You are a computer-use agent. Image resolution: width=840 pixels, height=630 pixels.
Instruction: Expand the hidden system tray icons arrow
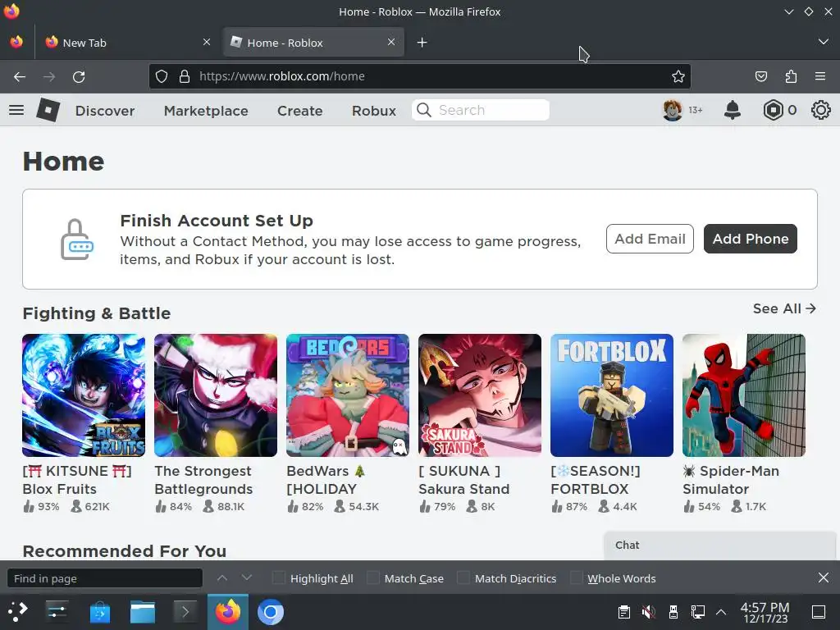721,612
